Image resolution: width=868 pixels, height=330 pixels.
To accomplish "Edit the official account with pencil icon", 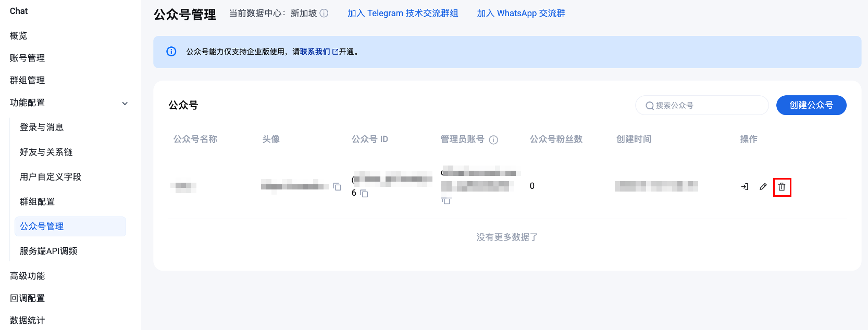I will coord(763,186).
